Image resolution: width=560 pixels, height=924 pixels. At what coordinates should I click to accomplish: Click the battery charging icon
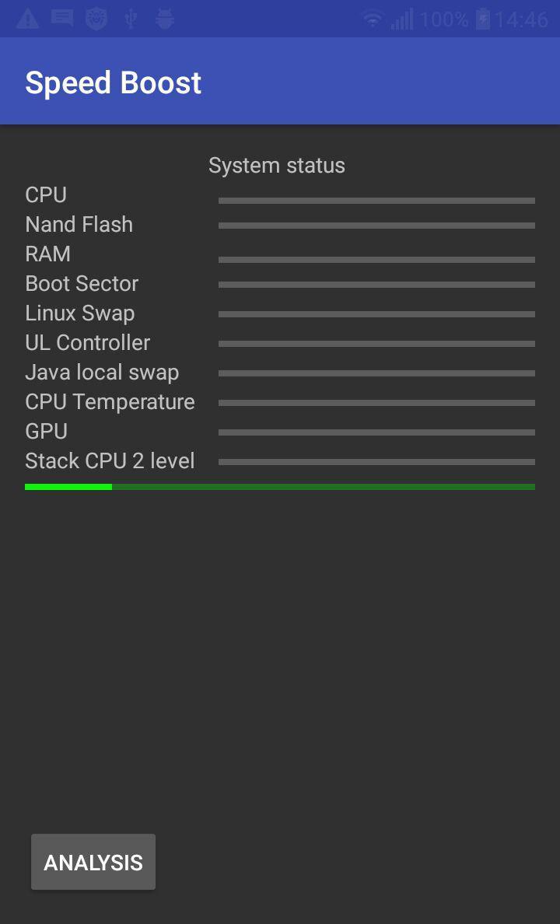[483, 19]
